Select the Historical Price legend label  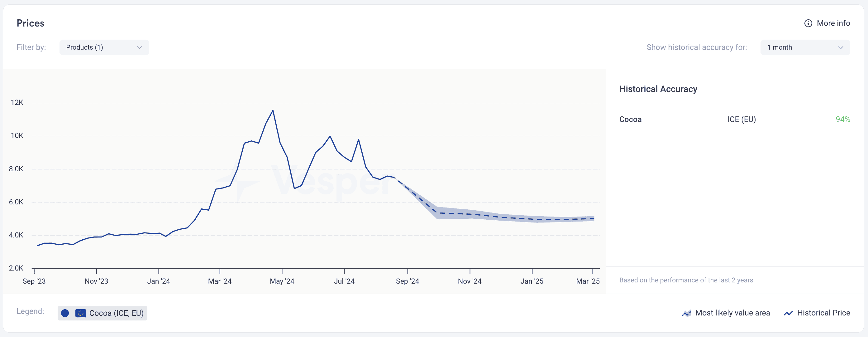823,313
